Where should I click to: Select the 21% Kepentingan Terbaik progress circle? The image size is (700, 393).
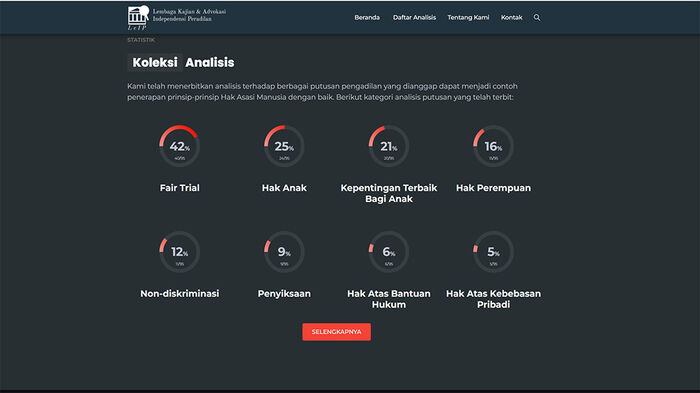pyautogui.click(x=389, y=146)
